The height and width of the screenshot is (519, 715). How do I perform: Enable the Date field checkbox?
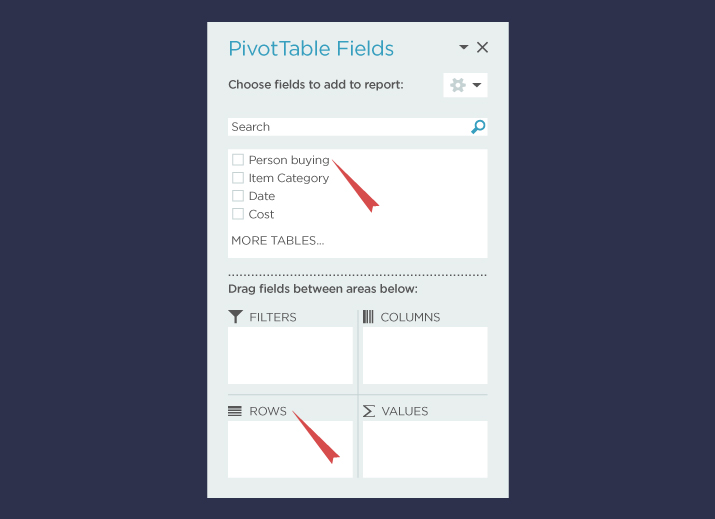[x=238, y=196]
